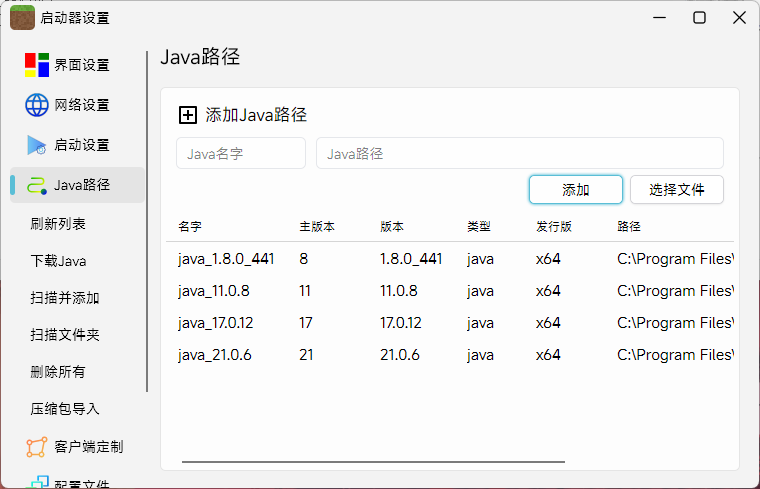Image resolution: width=760 pixels, height=489 pixels.
Task: Select 扫描文件夹 in the sidebar
Action: [x=64, y=335]
